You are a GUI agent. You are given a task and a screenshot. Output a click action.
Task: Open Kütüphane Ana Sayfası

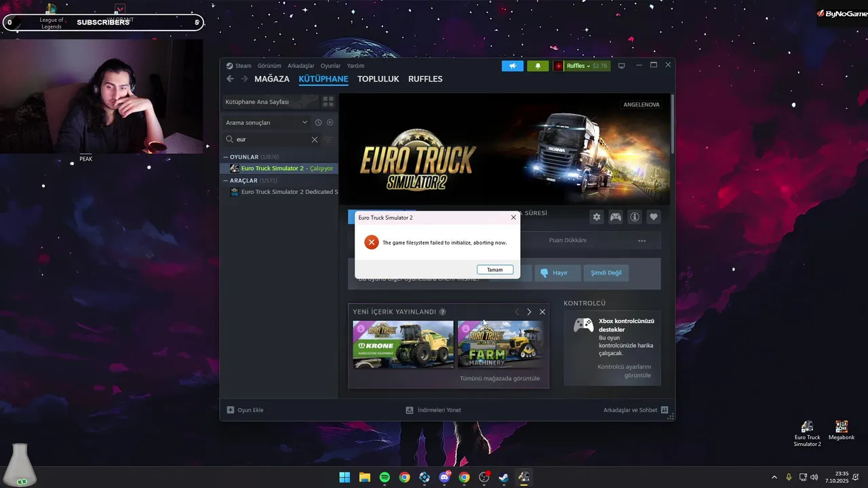click(271, 102)
